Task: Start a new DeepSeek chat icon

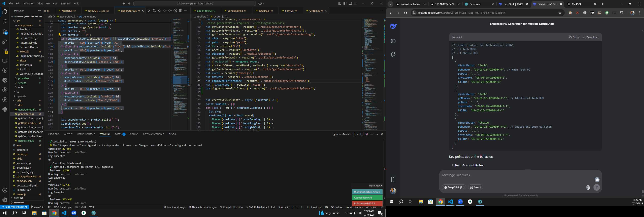Action: click(393, 54)
